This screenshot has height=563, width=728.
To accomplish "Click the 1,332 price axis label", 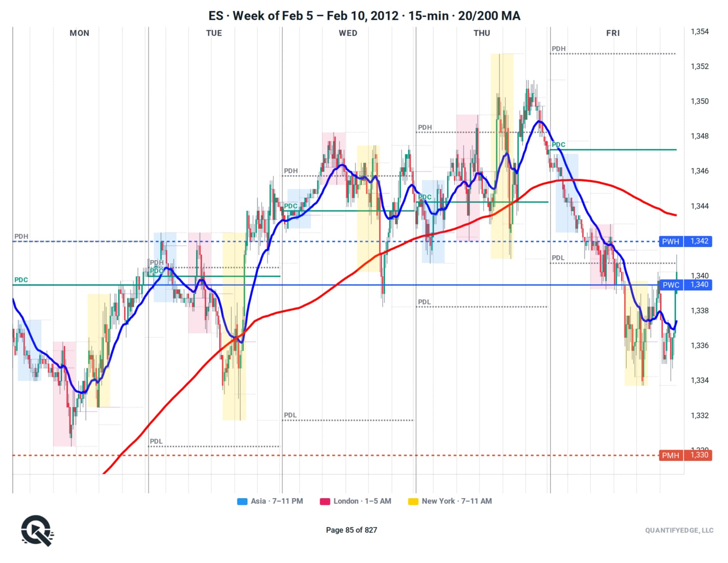I will tap(700, 416).
